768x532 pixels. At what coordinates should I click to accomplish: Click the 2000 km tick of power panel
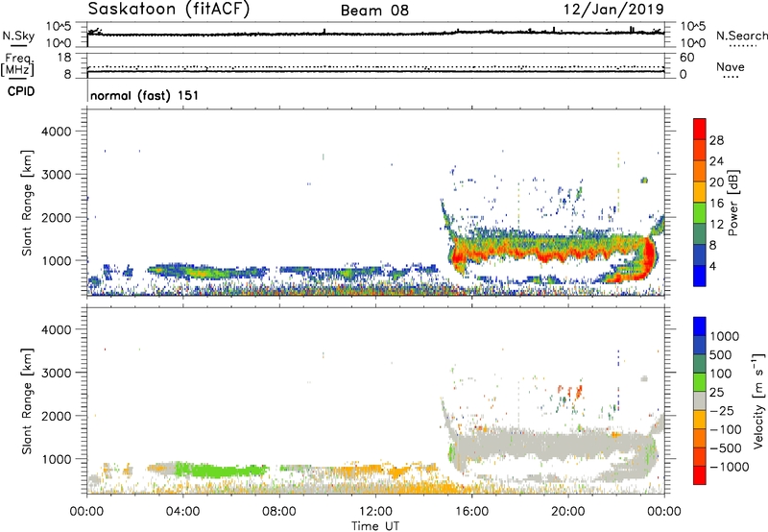pos(56,217)
